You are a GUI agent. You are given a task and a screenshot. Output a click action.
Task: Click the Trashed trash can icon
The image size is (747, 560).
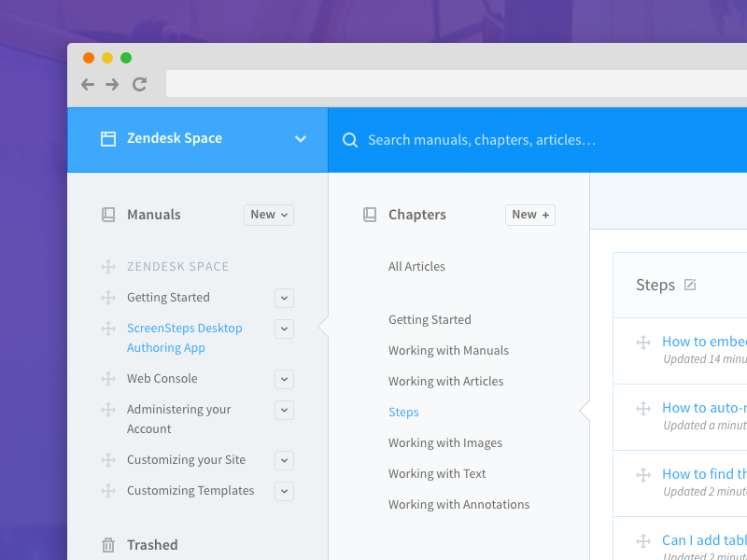pos(108,545)
